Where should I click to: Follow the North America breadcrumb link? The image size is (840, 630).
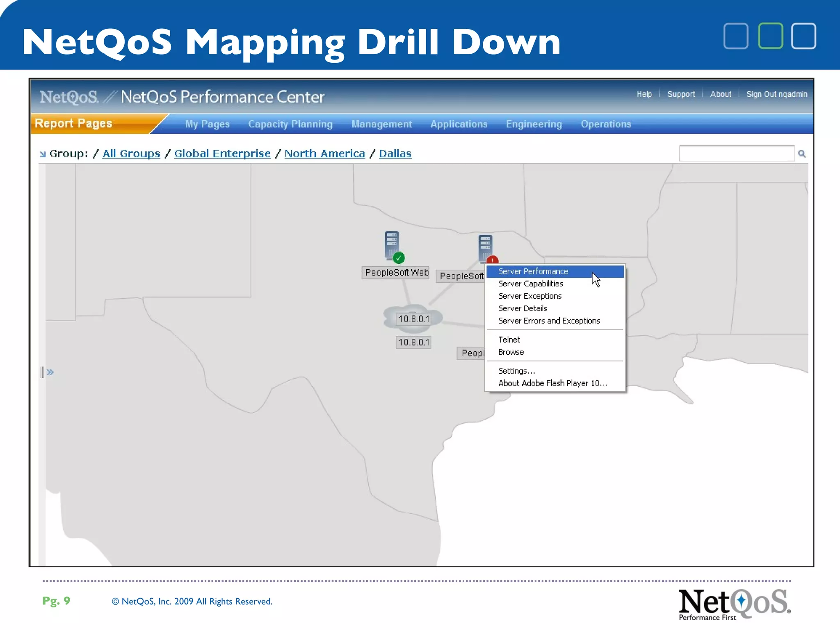coord(324,154)
